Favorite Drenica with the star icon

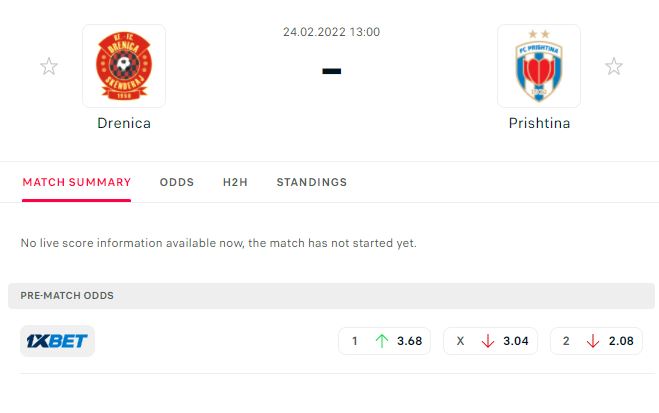(49, 66)
